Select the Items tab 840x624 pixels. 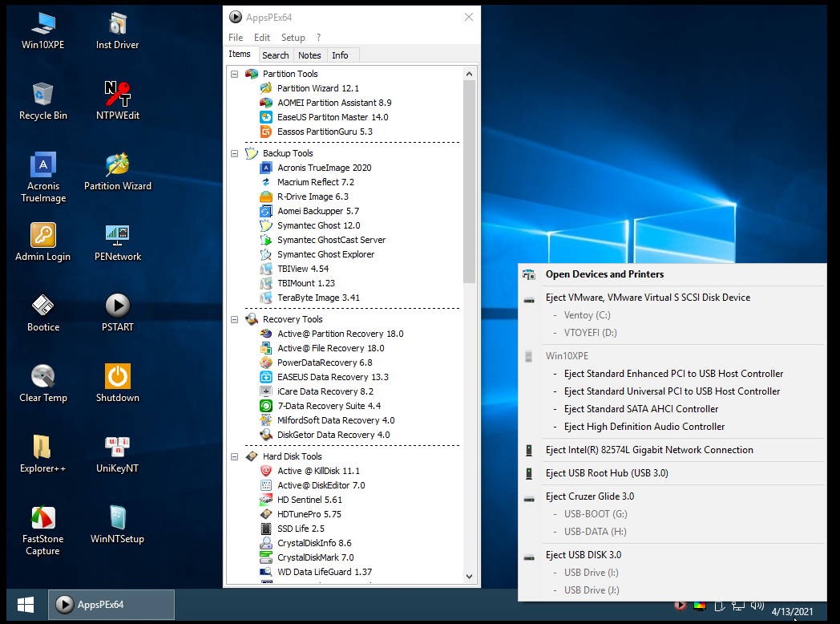click(240, 55)
